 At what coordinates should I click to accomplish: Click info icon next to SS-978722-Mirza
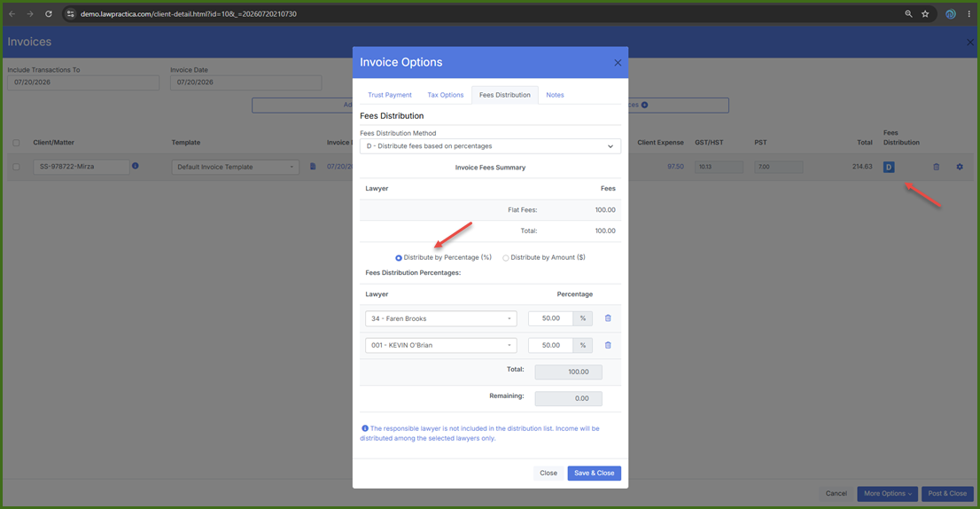point(135,166)
